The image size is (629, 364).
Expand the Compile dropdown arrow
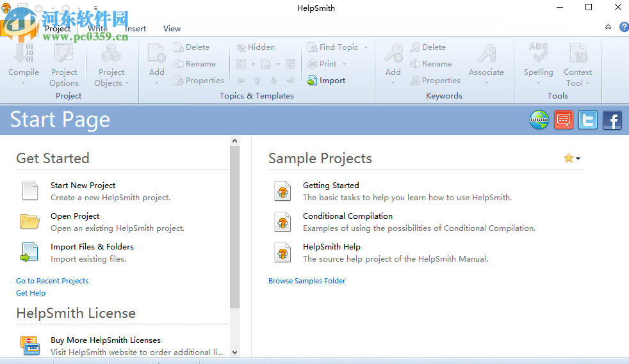coord(23,83)
